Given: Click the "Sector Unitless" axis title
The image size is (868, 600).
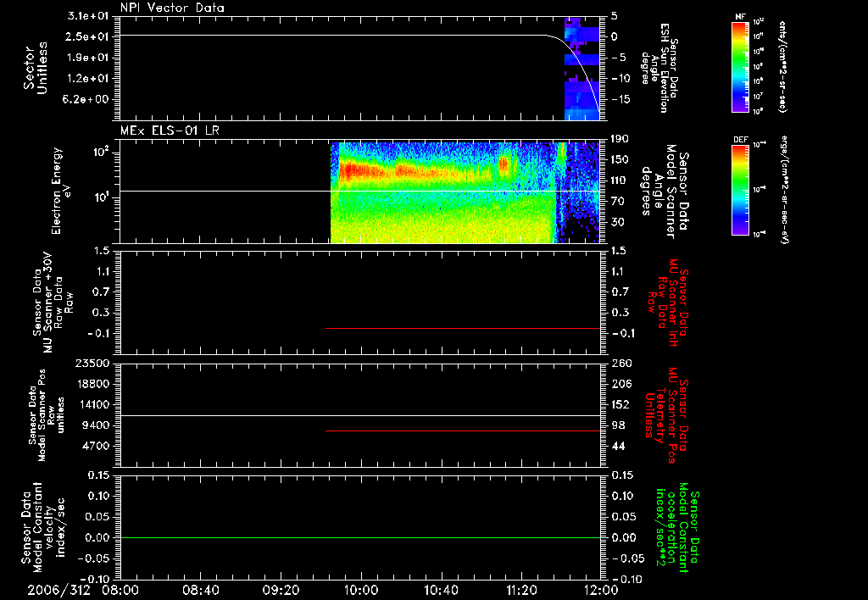Looking at the screenshot, I should tap(36, 68).
